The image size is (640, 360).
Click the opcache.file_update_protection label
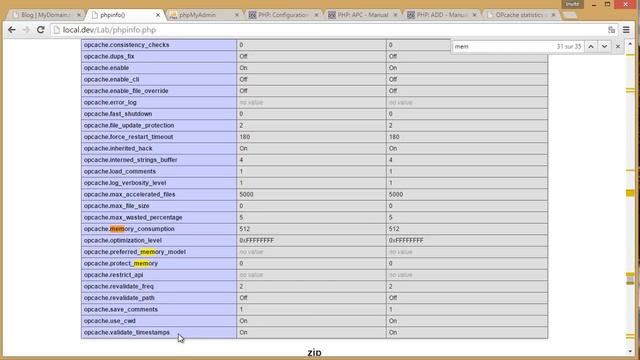(x=129, y=125)
